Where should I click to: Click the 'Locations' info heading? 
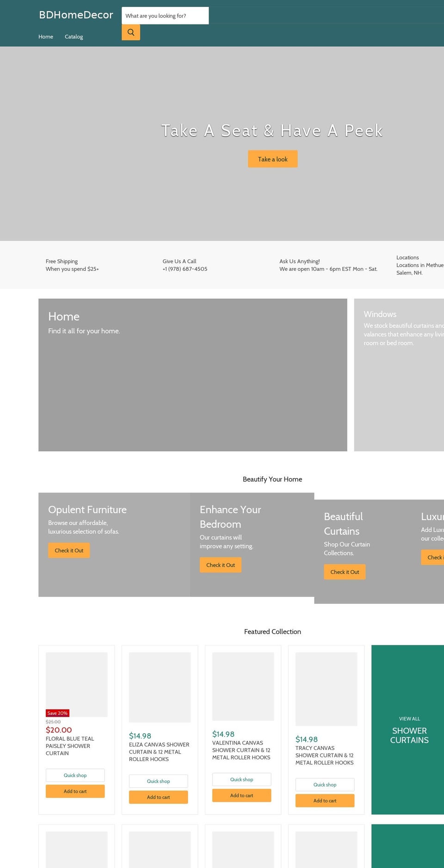click(x=407, y=257)
